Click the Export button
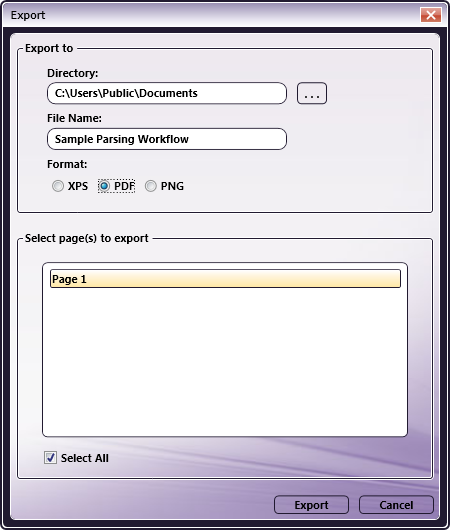The image size is (450, 530). tap(311, 505)
